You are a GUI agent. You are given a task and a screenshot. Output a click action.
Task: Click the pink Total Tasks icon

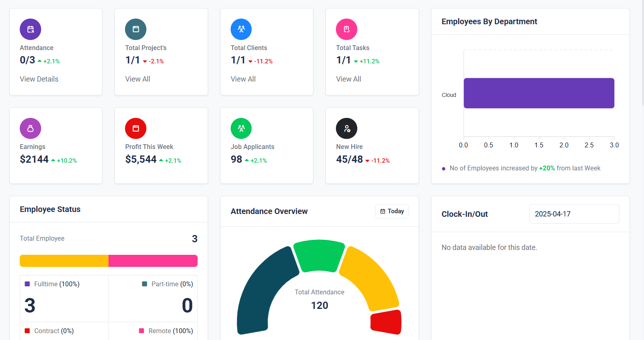[346, 29]
